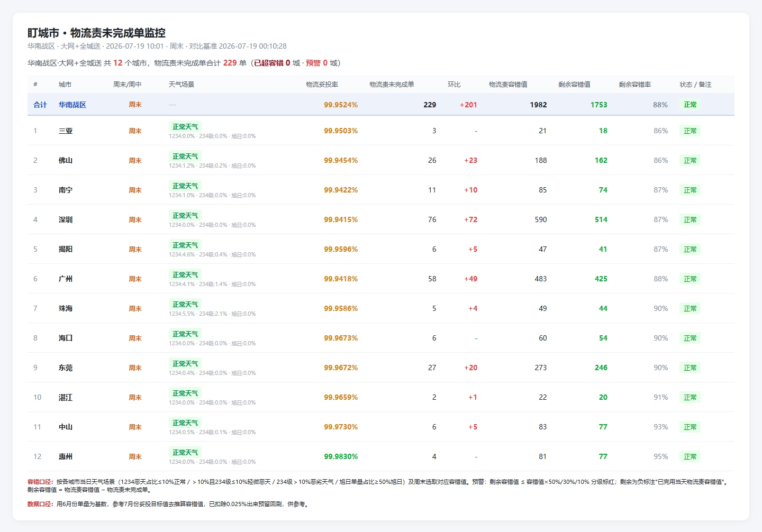Select city name 南宁

66,190
